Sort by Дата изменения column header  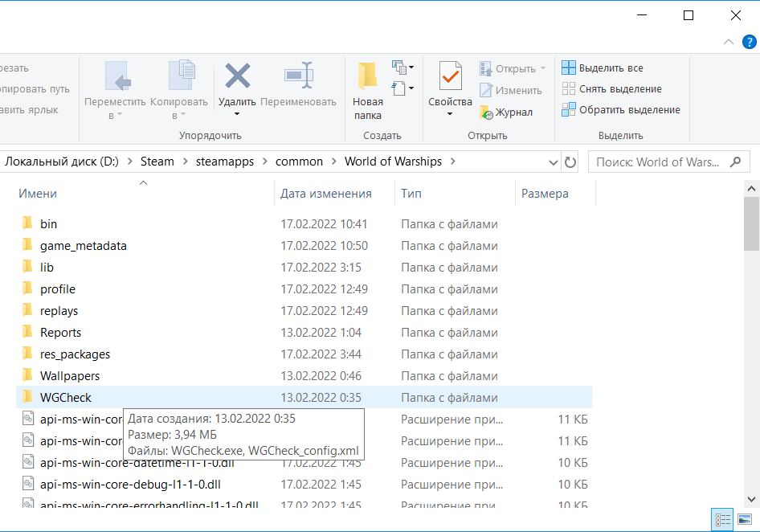click(325, 194)
